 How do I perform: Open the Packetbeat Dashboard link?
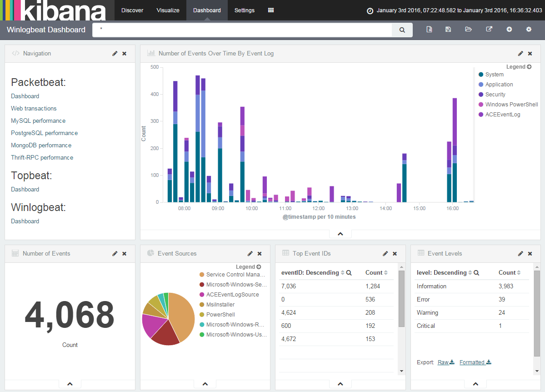click(x=25, y=96)
